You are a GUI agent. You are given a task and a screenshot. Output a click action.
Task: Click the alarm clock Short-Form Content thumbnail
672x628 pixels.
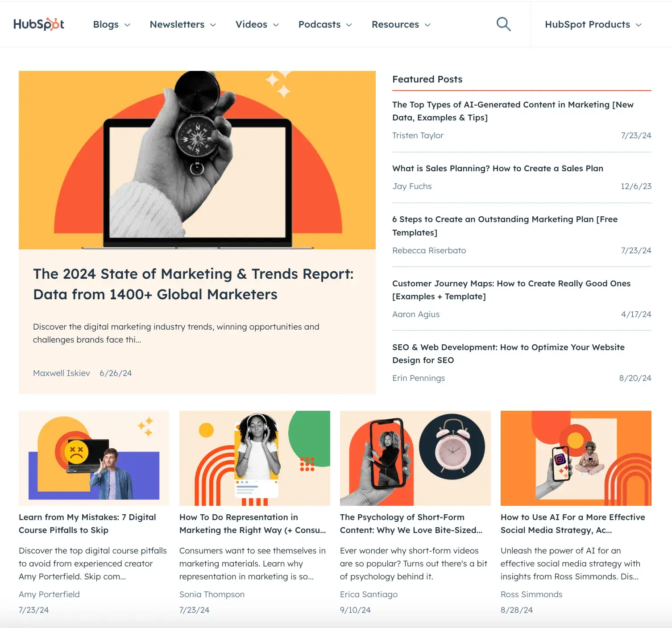415,458
